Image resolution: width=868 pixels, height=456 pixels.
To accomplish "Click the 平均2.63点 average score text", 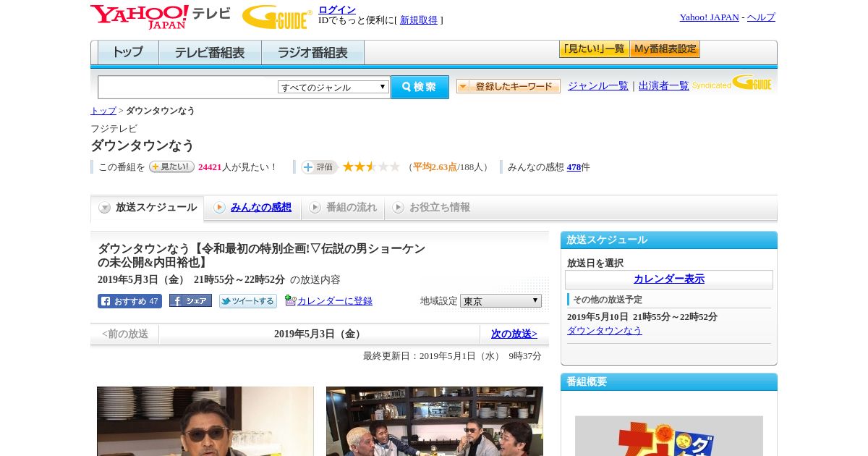I will pos(435,167).
